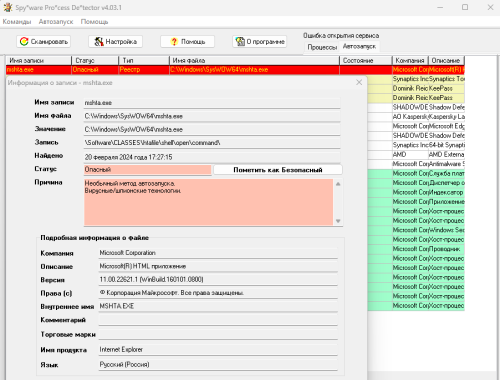Select the Microsoft Cor Antimalware row
500x380 pixels.
416,164
